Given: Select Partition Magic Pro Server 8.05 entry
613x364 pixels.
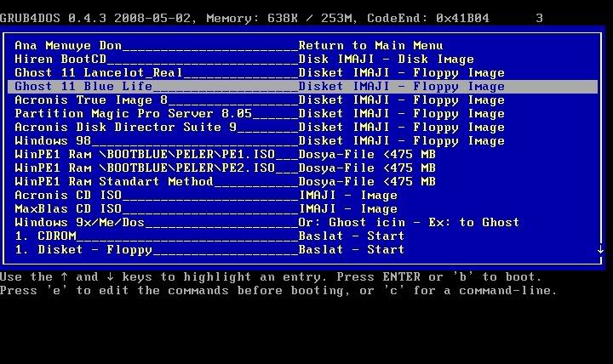Looking at the screenshot, I should coord(302,114).
